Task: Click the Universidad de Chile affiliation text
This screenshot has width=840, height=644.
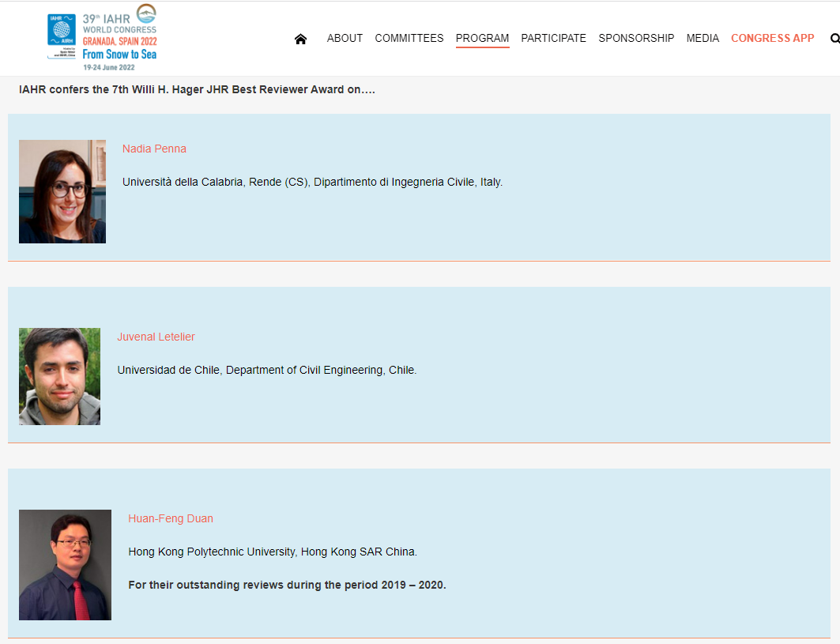Action: coord(266,370)
